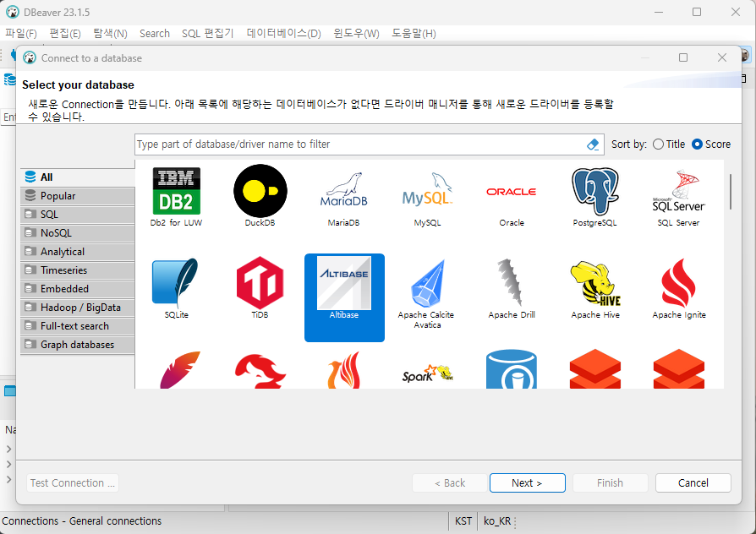Choose the PostgreSQL elephant icon
The image size is (756, 534).
coord(595,190)
